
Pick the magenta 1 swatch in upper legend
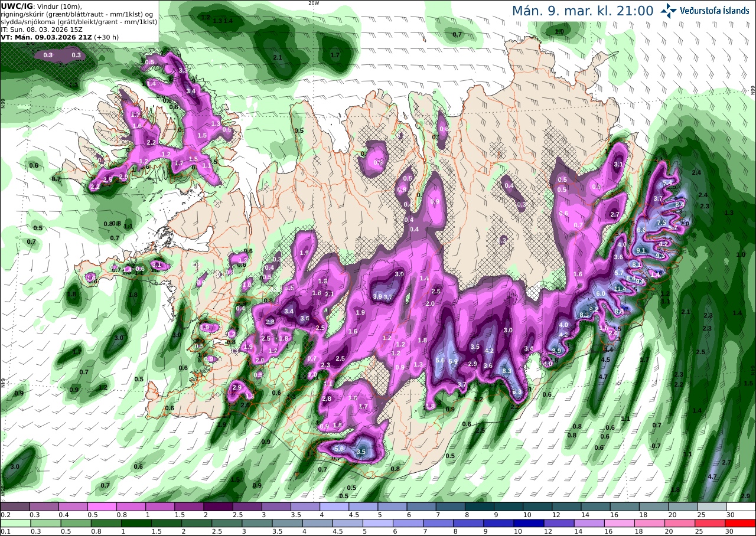point(160,506)
